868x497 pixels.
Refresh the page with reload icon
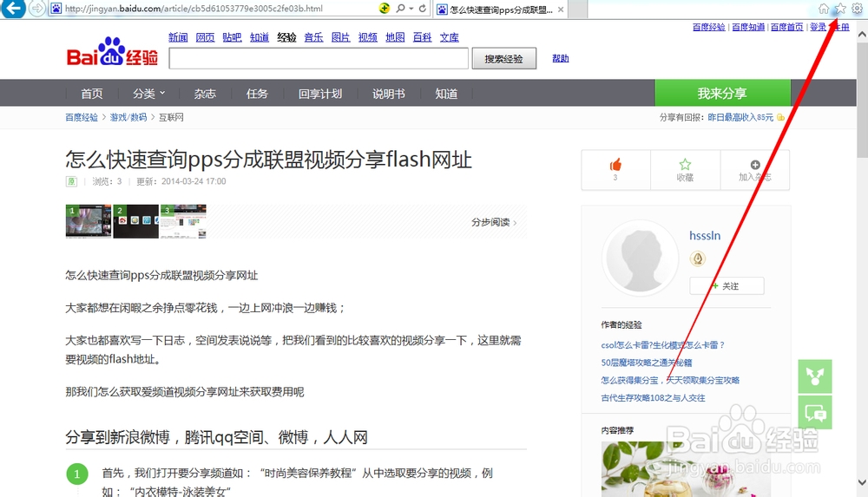423,9
